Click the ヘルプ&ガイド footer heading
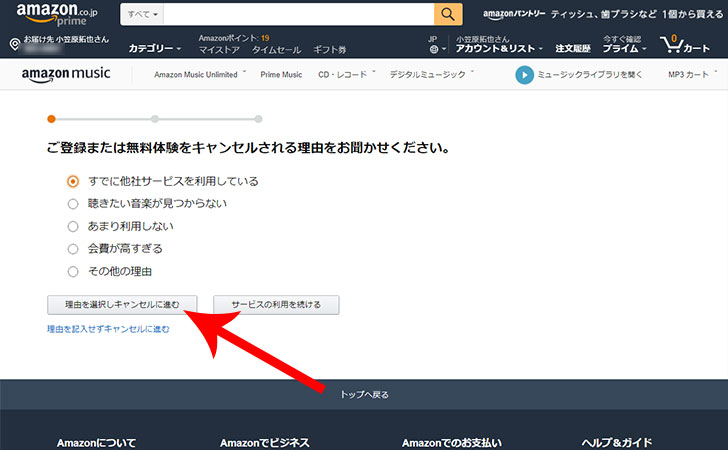 click(x=617, y=443)
